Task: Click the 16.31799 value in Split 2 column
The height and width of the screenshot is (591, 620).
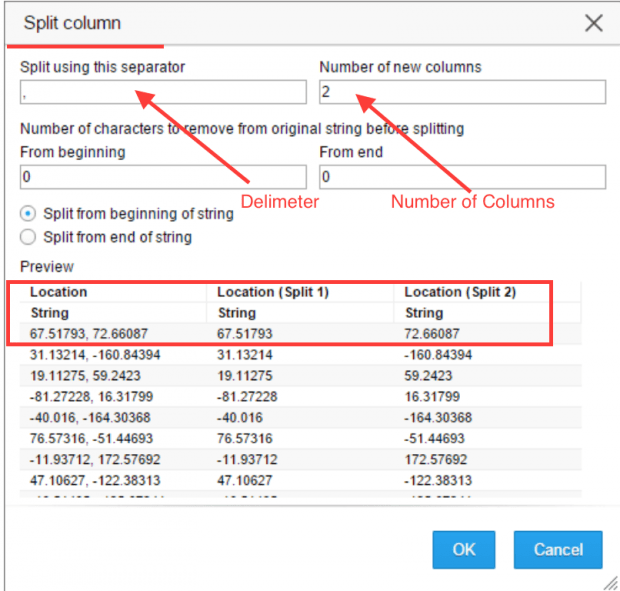Action: 432,397
